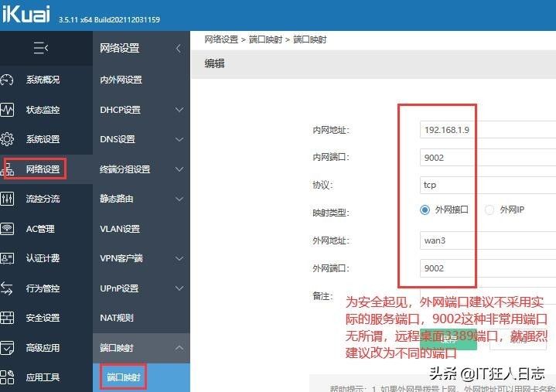Viewport: 556px width, 392px height.
Task: Open 状态监控 menu item
Action: 43,110
